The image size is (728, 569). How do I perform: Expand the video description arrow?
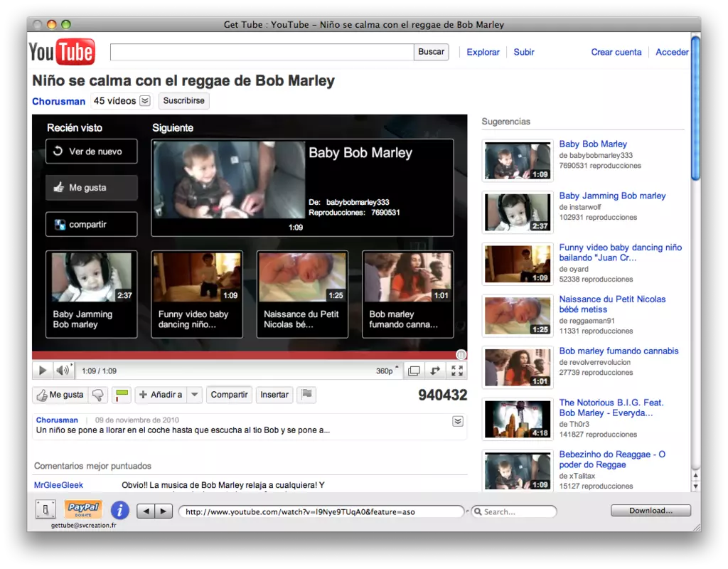(x=458, y=421)
